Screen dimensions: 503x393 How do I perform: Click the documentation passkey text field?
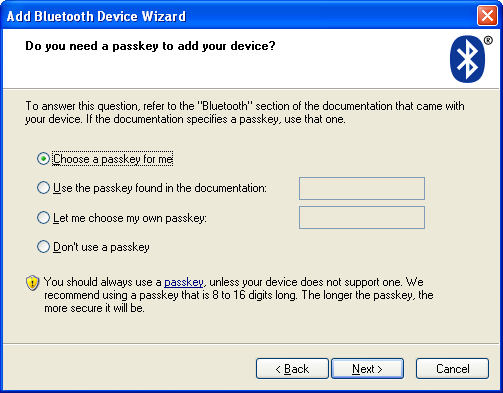coord(362,188)
